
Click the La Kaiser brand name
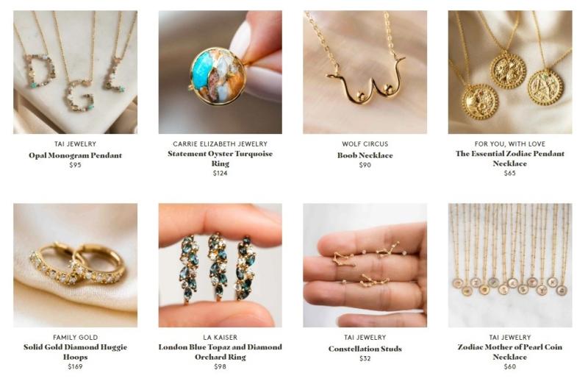(x=220, y=338)
